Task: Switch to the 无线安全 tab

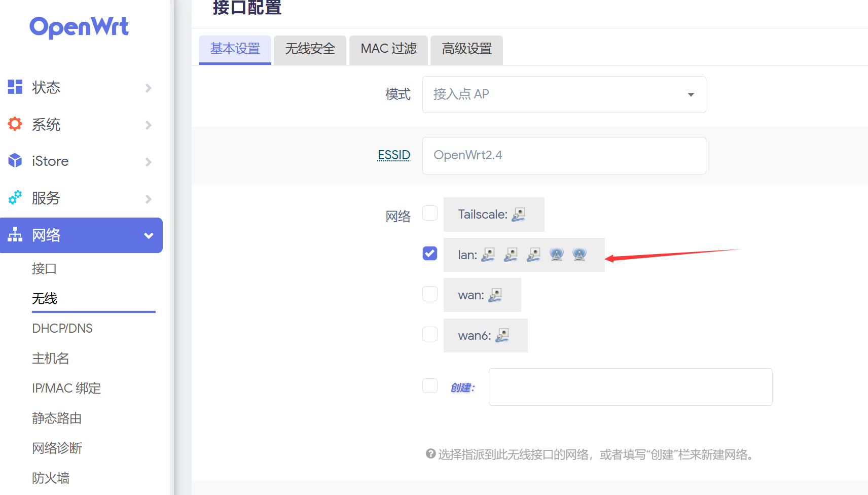Action: pos(310,49)
